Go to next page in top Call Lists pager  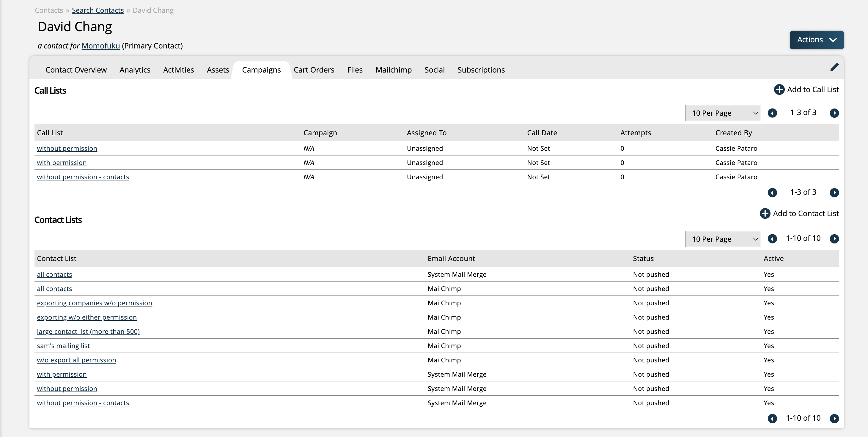[834, 113]
